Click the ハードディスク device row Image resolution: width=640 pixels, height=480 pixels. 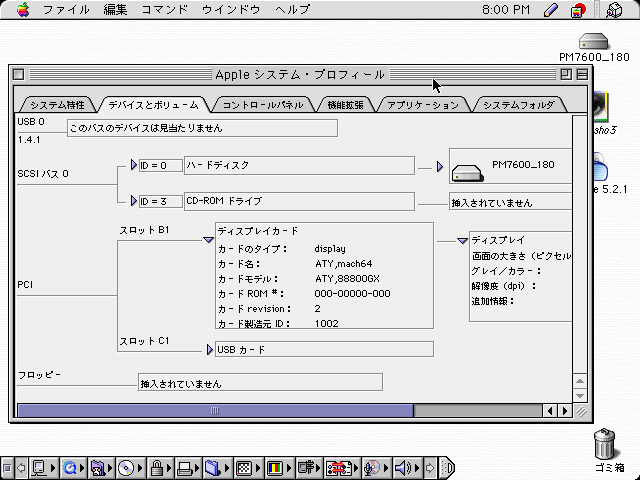click(299, 165)
